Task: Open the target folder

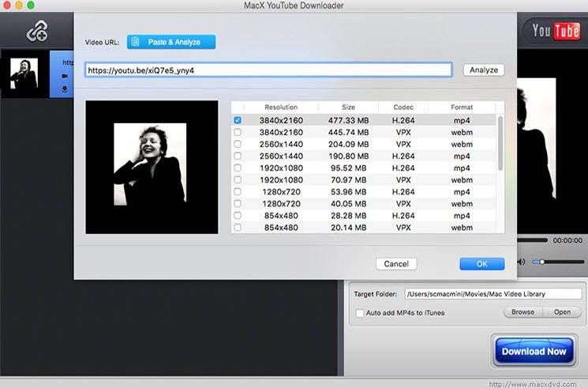Action: tap(562, 312)
